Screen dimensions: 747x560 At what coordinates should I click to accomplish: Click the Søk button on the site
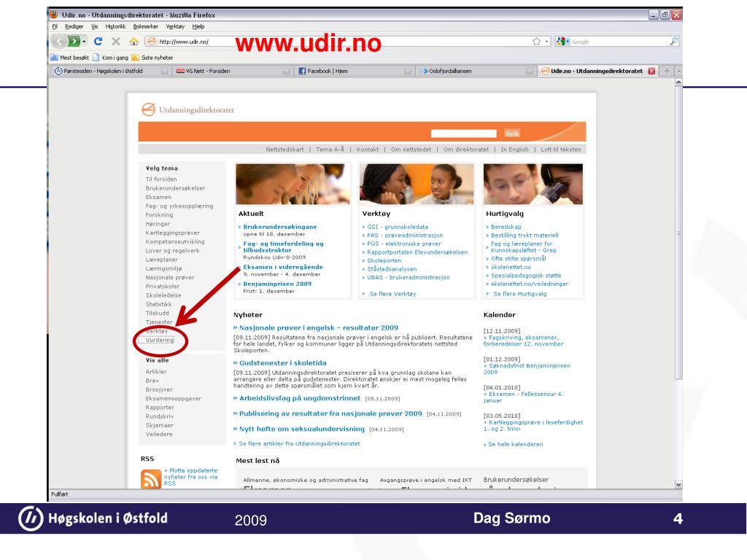pyautogui.click(x=512, y=133)
